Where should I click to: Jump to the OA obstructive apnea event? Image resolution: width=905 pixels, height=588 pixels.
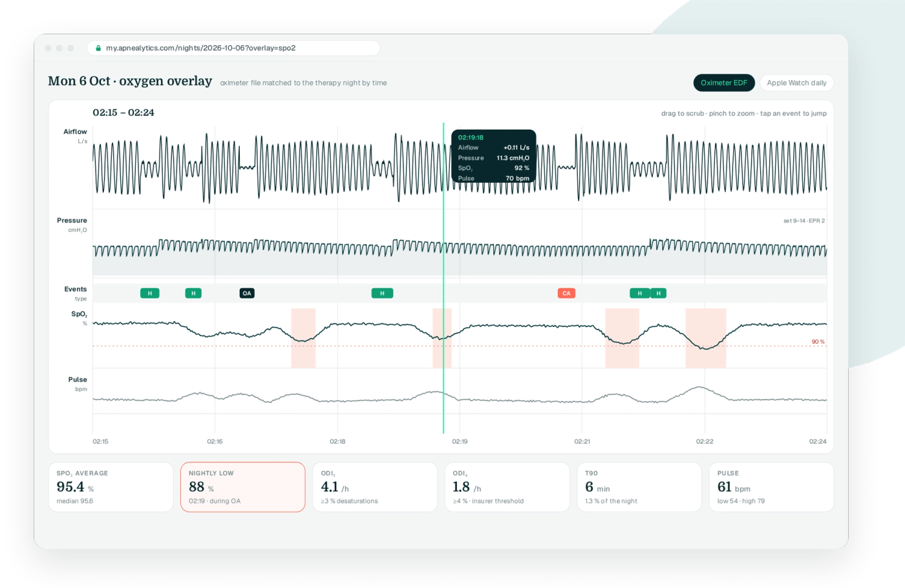click(x=247, y=293)
